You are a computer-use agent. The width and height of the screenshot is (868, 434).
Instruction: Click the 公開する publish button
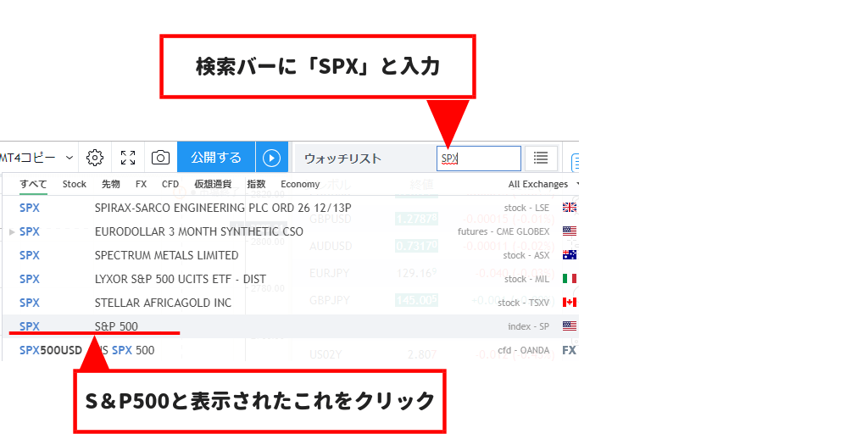(x=216, y=158)
